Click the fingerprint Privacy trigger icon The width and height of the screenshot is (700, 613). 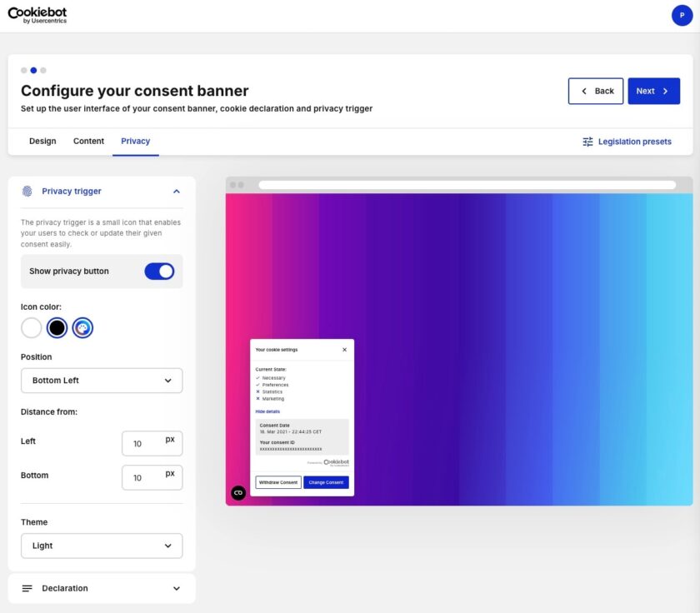(27, 192)
